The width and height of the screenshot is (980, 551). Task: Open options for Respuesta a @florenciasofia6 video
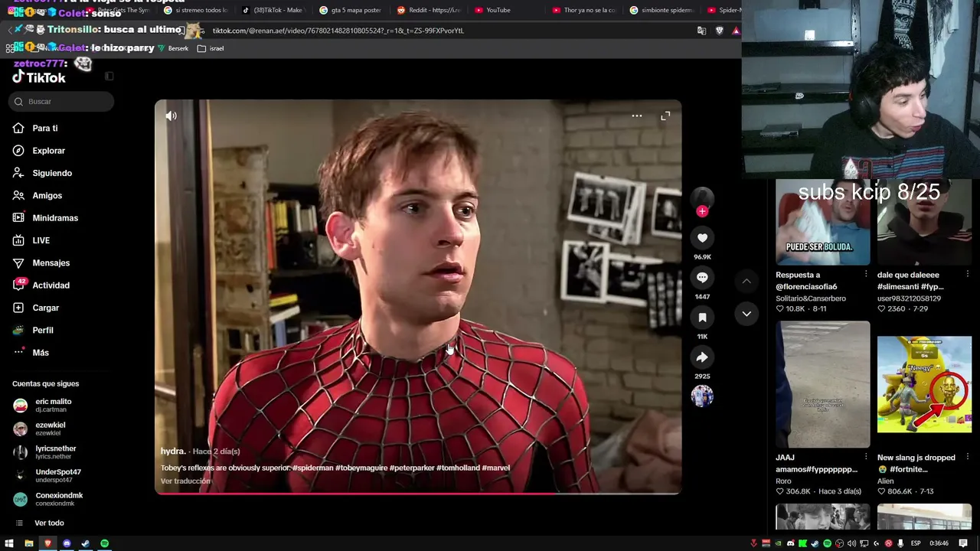tap(866, 274)
